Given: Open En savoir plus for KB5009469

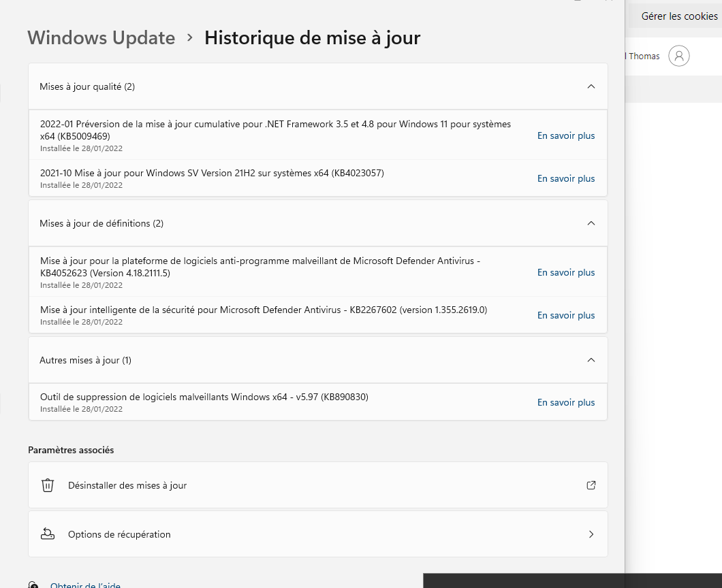Looking at the screenshot, I should point(566,135).
